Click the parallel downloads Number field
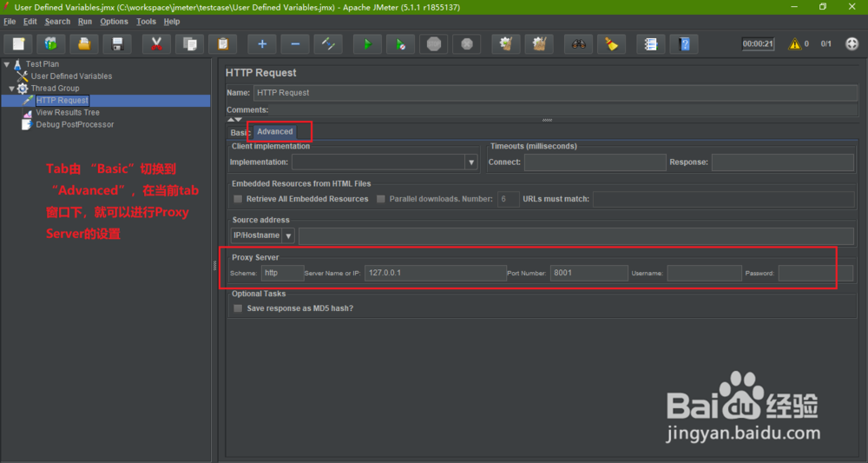This screenshot has height=463, width=868. click(508, 199)
